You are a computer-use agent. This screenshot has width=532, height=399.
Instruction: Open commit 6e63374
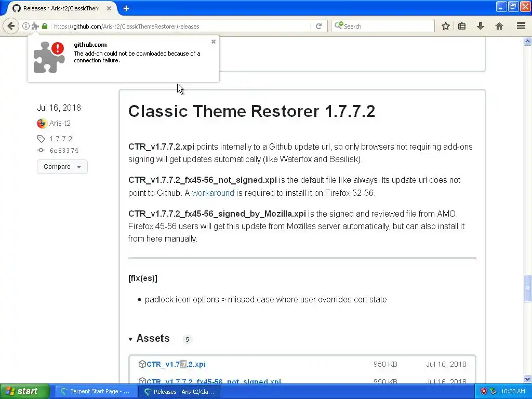click(x=64, y=150)
